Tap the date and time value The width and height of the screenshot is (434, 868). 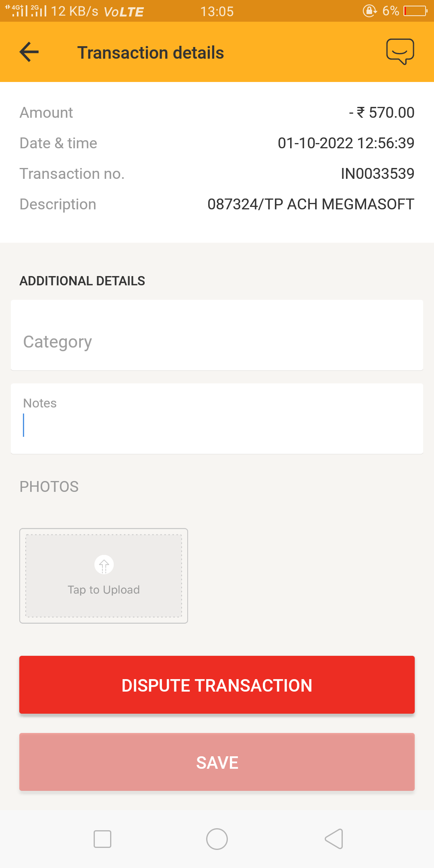346,143
